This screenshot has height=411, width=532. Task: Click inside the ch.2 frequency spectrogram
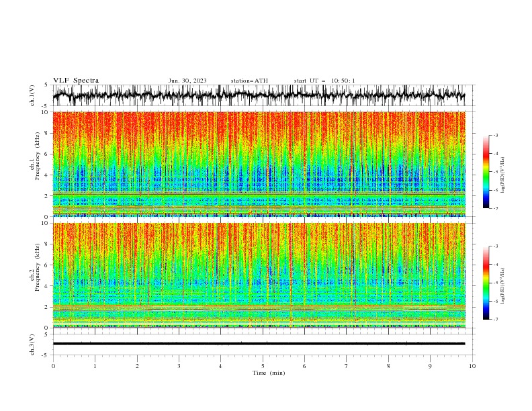[x=259, y=275]
